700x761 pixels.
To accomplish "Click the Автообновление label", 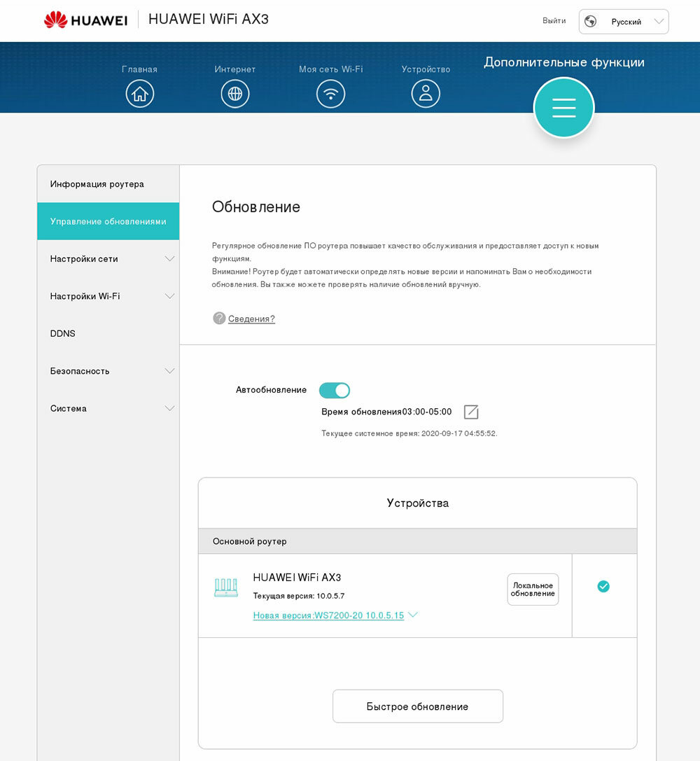I will tap(271, 390).
